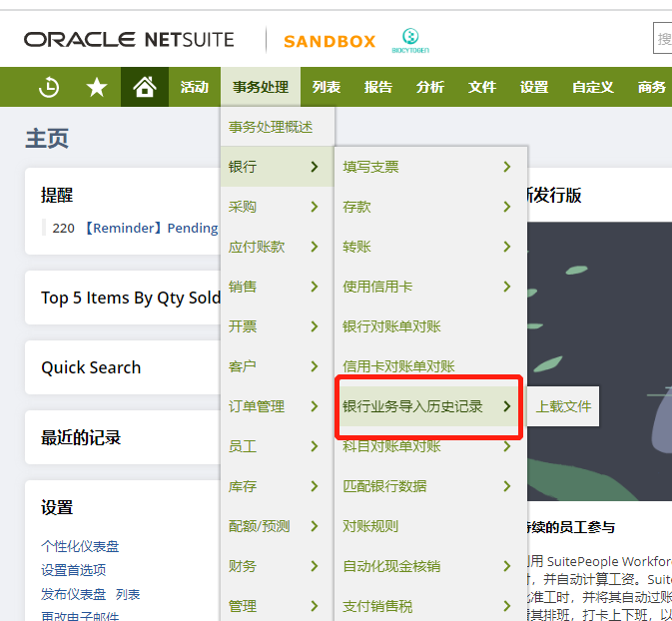Click the Biocytogen company logo
The image size is (672, 621).
tap(410, 41)
